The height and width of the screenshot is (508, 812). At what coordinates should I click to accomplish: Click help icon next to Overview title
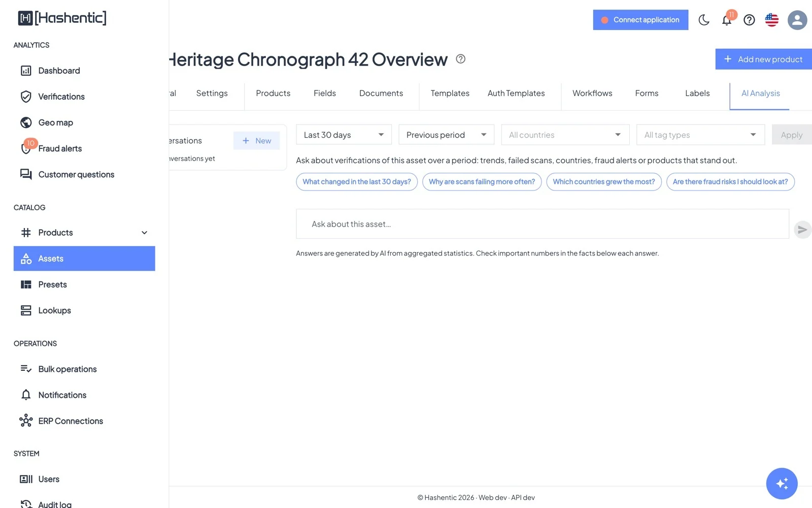[x=460, y=59]
